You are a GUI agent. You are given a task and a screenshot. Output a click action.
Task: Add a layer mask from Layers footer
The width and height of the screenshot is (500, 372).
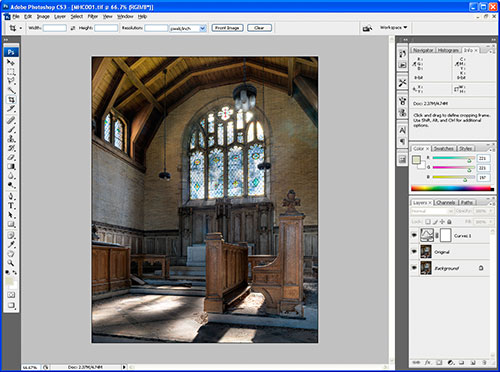(439, 362)
